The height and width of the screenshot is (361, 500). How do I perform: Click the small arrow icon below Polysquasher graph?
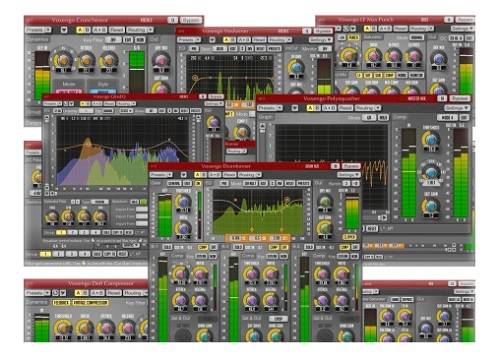click(x=384, y=218)
